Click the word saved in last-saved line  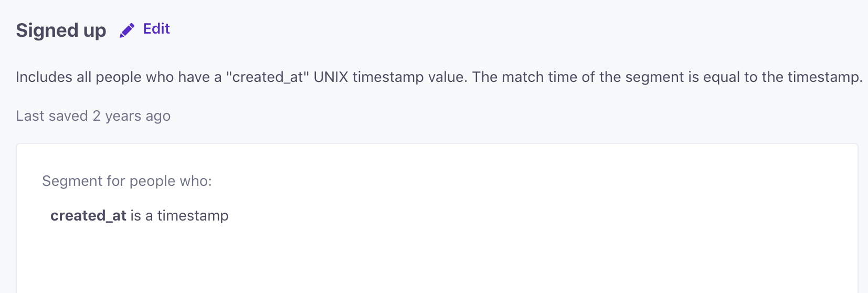pyautogui.click(x=70, y=116)
